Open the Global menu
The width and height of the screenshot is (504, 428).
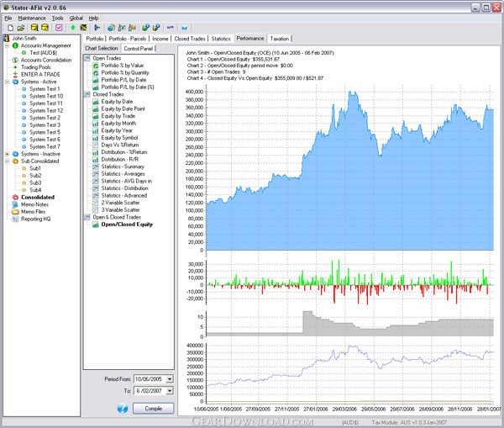tap(76, 18)
